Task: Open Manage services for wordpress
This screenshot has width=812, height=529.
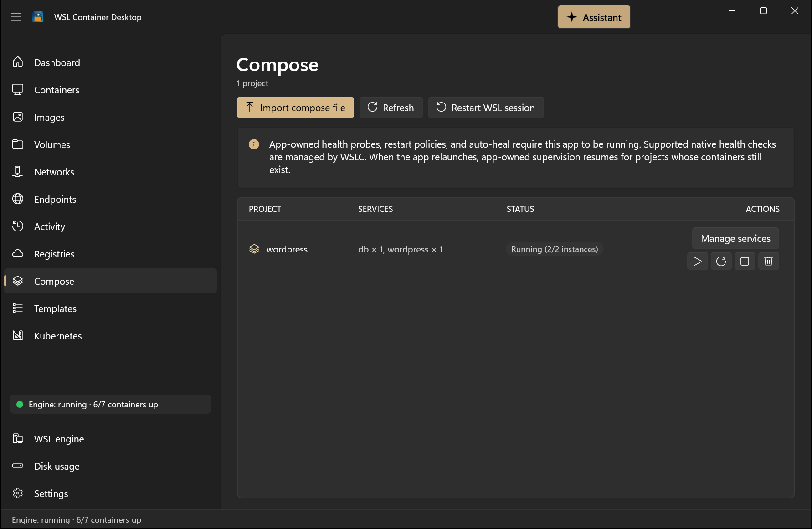Action: pos(735,238)
